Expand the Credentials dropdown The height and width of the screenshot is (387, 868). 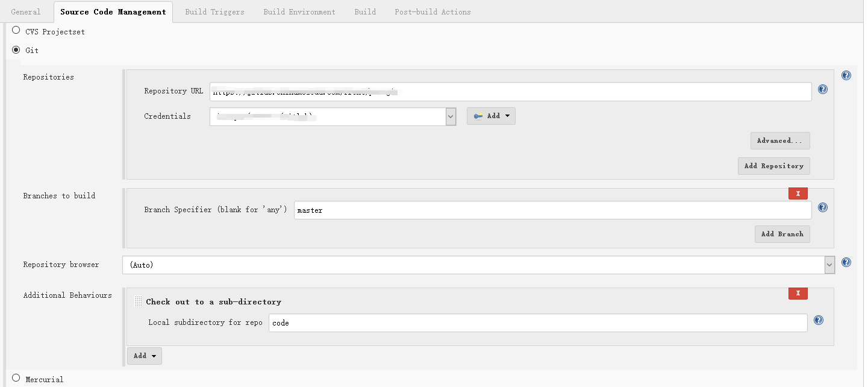pos(451,116)
